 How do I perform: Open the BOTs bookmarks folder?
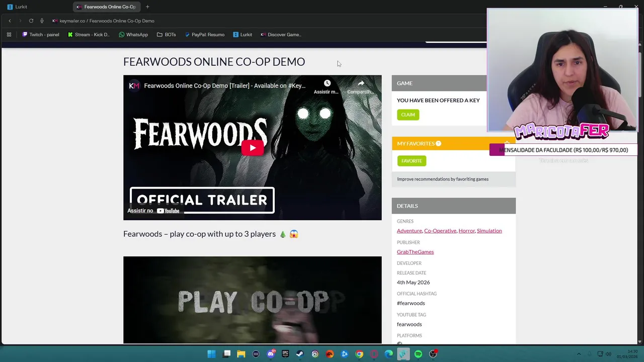(167, 35)
